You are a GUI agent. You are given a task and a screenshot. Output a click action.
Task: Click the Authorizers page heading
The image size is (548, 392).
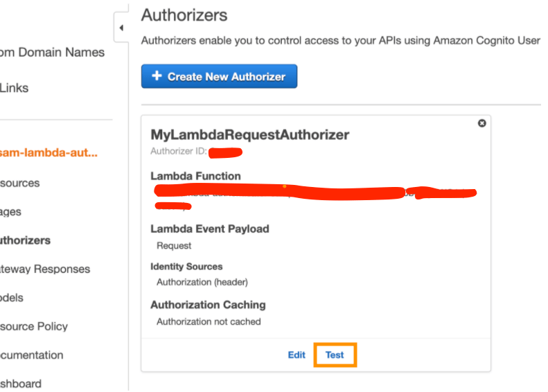click(184, 15)
